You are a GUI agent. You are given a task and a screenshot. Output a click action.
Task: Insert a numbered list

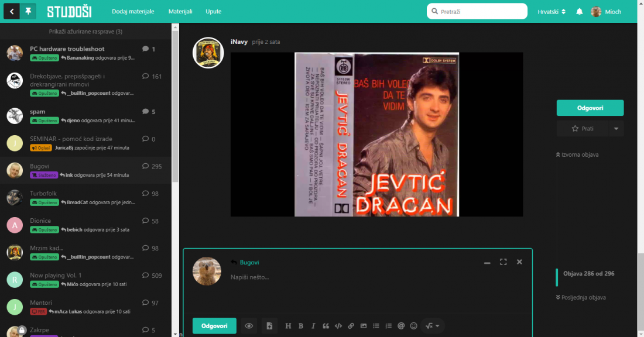(x=389, y=326)
